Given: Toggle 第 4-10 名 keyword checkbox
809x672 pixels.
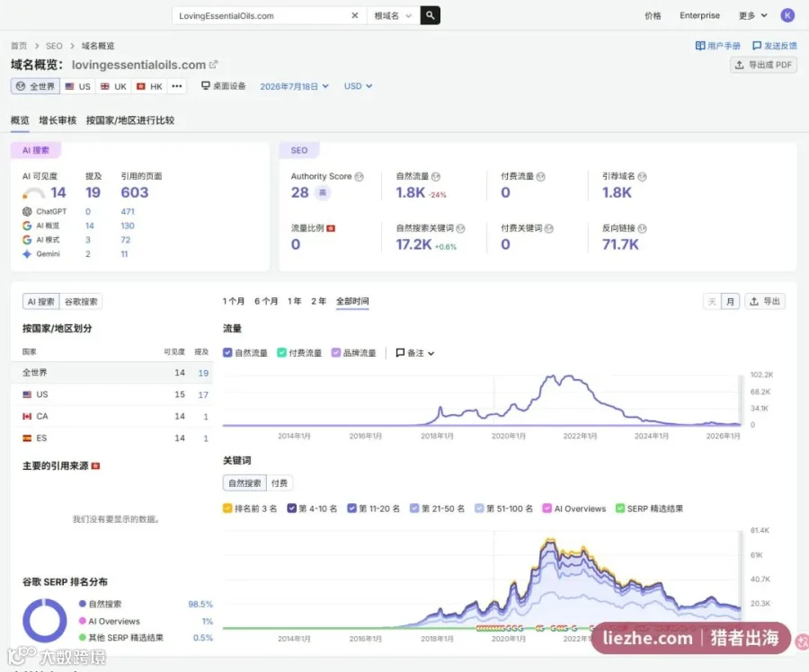Looking at the screenshot, I should (291, 508).
